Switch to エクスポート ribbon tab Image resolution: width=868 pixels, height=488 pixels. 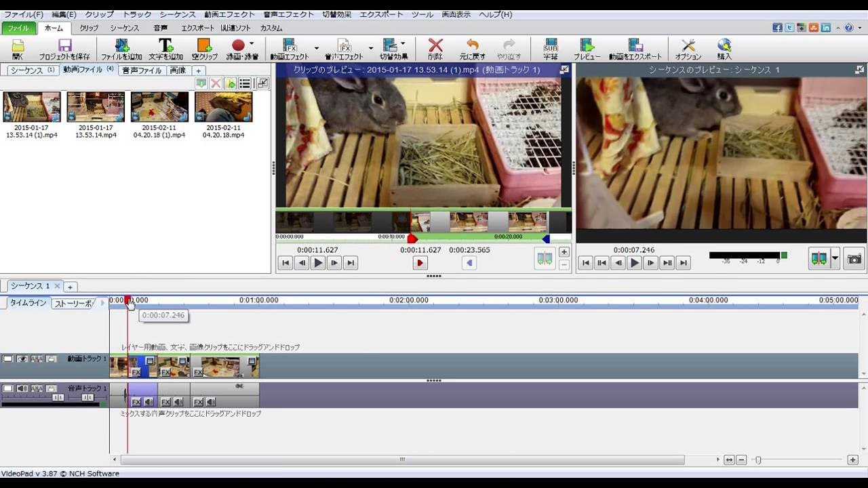pyautogui.click(x=197, y=28)
